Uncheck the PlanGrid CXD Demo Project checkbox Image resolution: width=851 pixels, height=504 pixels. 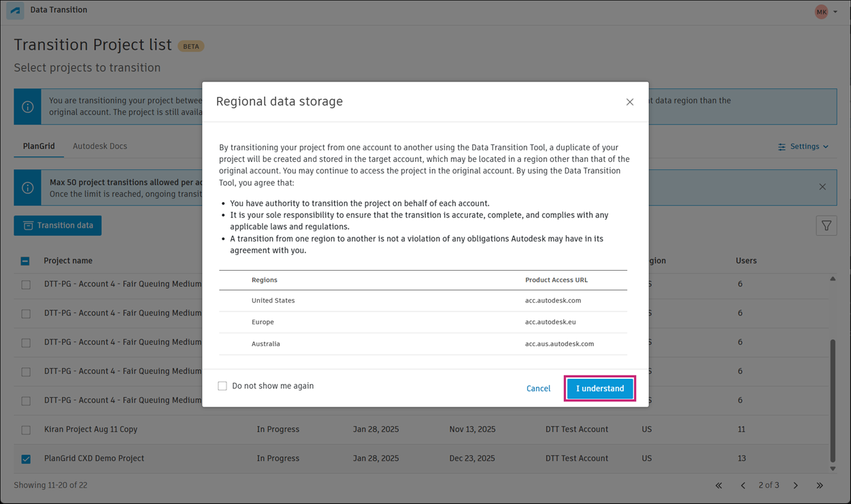coord(26,459)
